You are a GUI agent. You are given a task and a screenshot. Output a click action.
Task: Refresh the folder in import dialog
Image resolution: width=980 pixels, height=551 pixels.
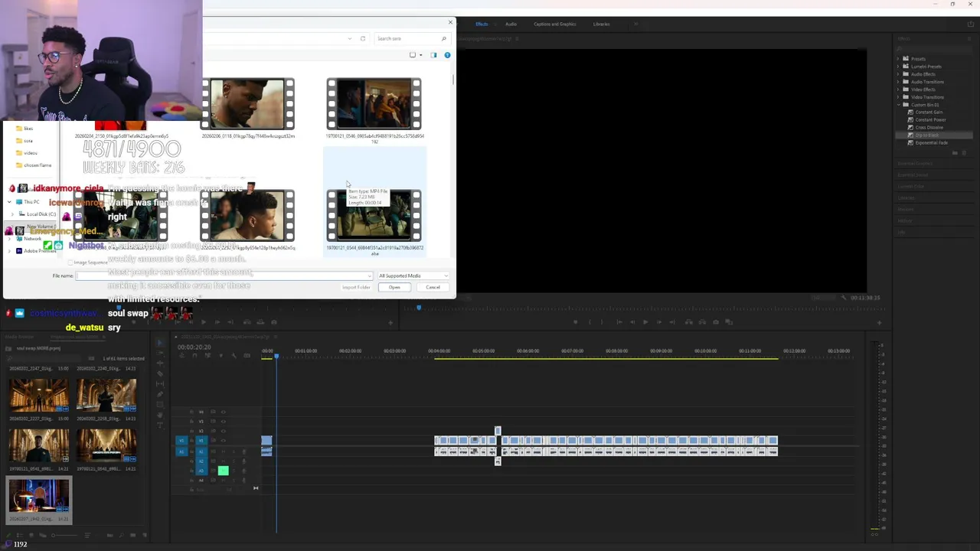pos(363,38)
